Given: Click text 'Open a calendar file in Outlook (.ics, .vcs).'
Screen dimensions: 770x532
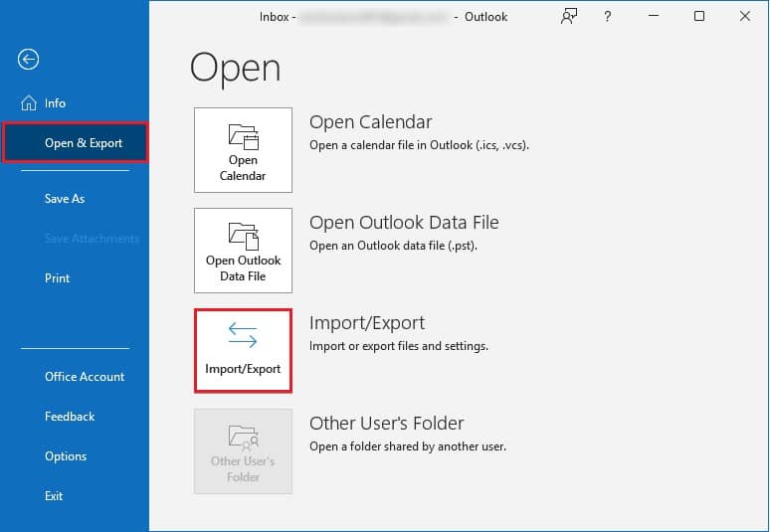Looking at the screenshot, I should coord(419,145).
